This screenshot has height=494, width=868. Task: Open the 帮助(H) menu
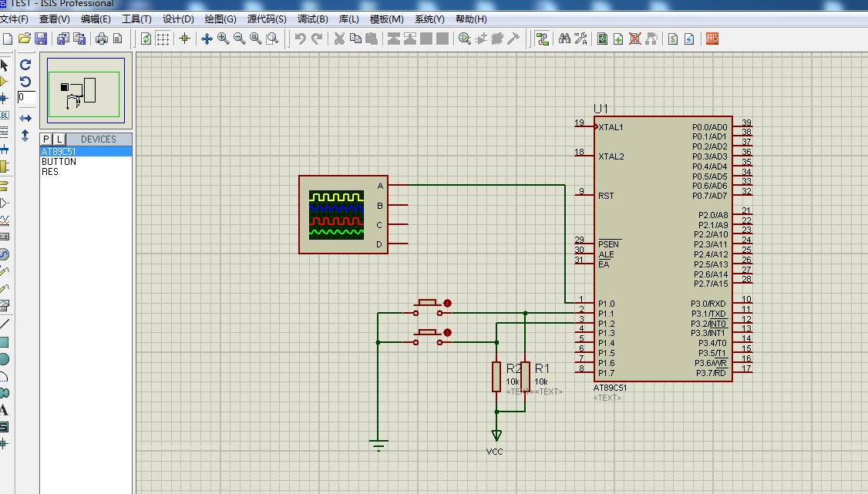pos(471,18)
